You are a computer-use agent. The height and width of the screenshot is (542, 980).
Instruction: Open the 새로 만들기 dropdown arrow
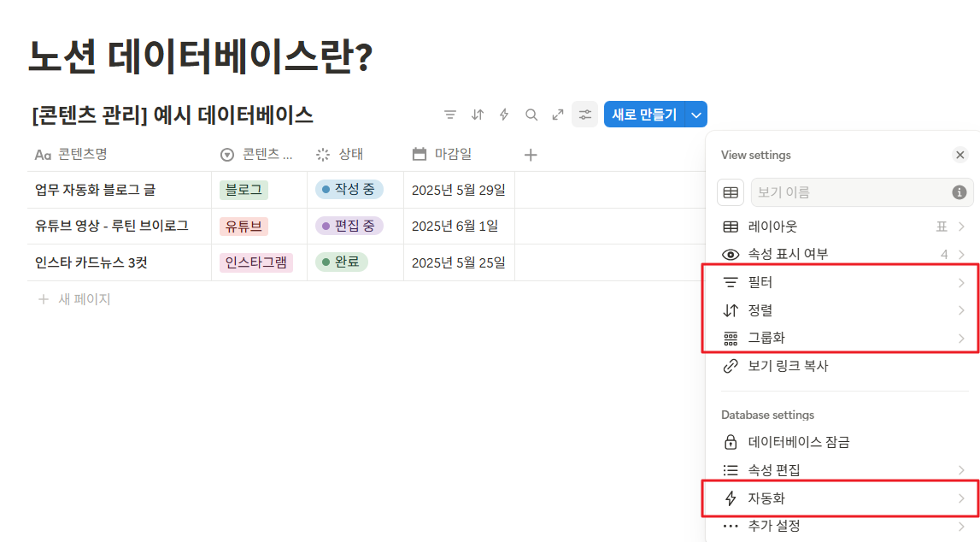695,114
